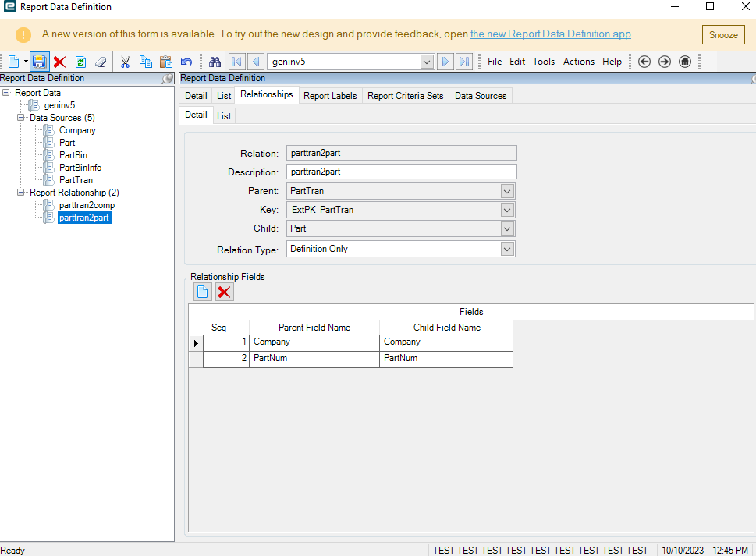Select parttran2comp in the relationship tree
The image size is (756, 556).
tap(87, 205)
